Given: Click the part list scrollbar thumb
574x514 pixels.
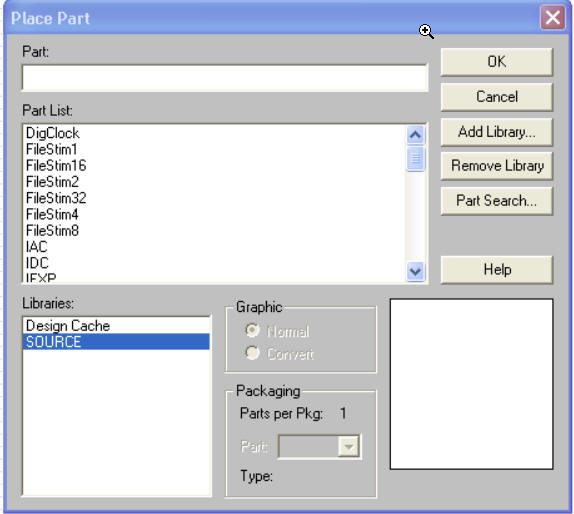Looking at the screenshot, I should point(415,158).
